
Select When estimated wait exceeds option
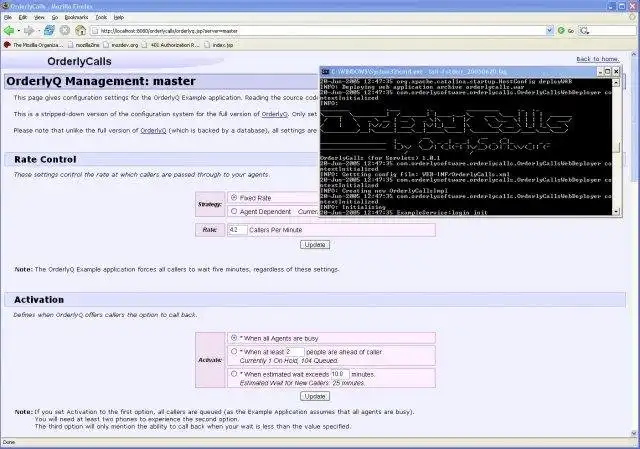tap(234, 374)
